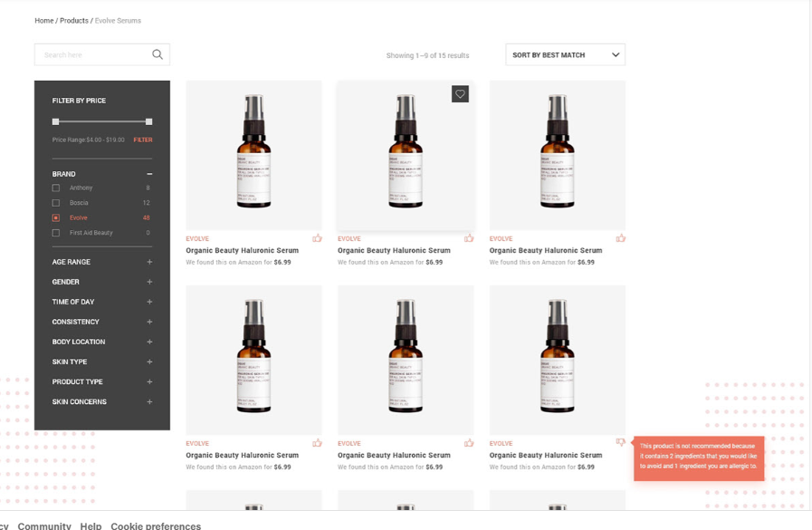Image resolution: width=812 pixels, height=530 pixels.
Task: Expand the PRODUCT TYPE filter
Action: tap(149, 381)
